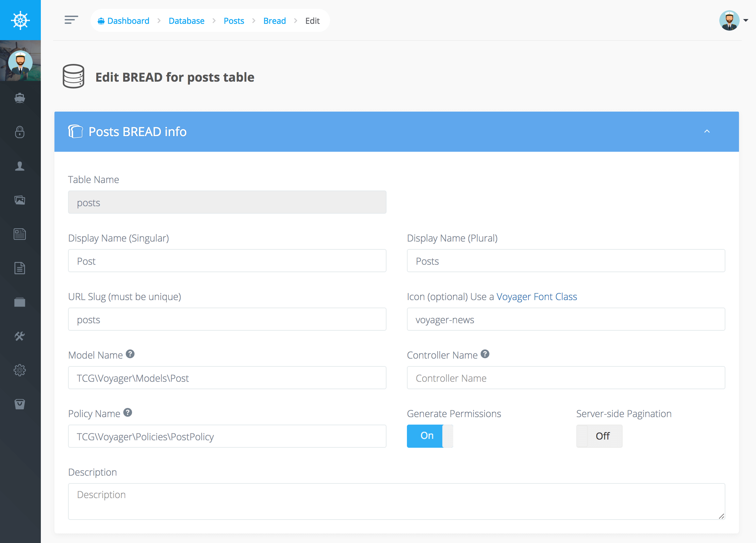Open the media images sidebar icon
The image size is (756, 543).
20,200
